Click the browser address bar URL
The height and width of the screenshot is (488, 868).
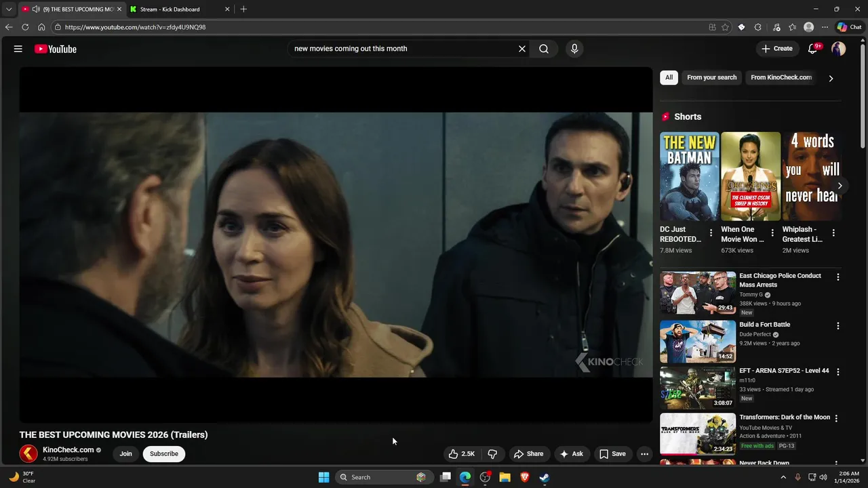click(x=135, y=27)
